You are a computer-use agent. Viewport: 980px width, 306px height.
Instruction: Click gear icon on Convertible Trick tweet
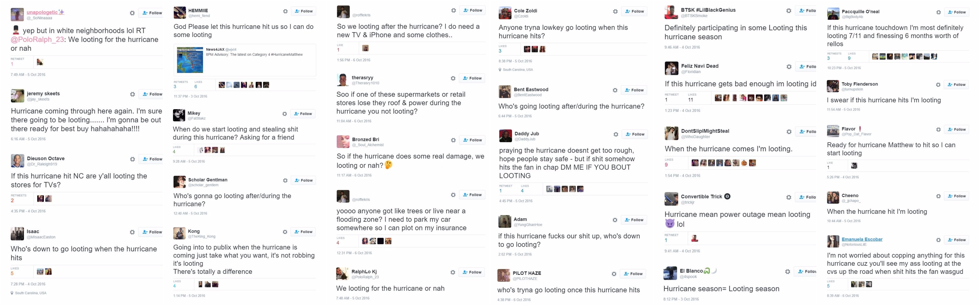click(x=789, y=197)
